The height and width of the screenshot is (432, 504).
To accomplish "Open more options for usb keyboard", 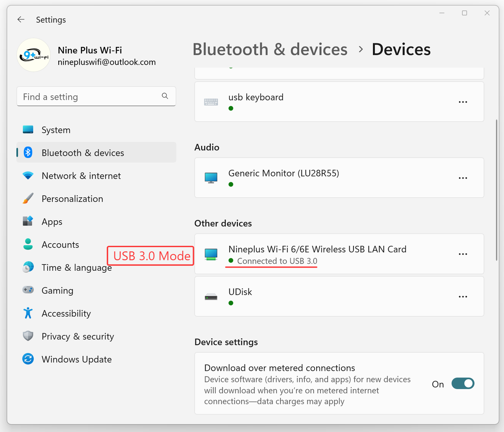I will tap(463, 102).
